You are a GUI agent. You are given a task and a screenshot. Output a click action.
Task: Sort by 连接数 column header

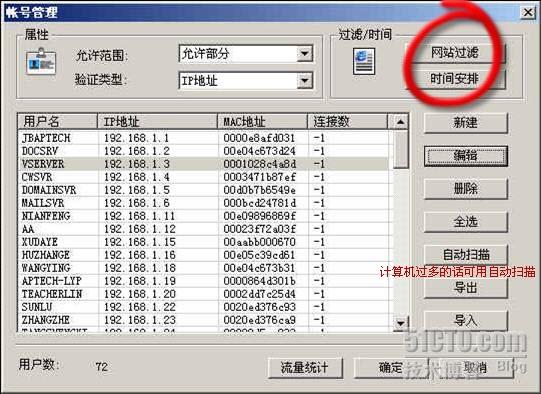(x=347, y=121)
